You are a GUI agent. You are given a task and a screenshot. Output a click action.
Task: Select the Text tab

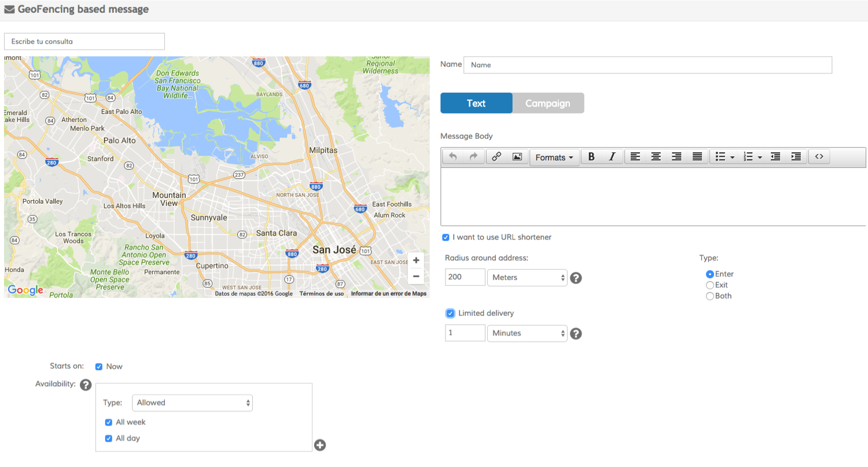coord(476,103)
